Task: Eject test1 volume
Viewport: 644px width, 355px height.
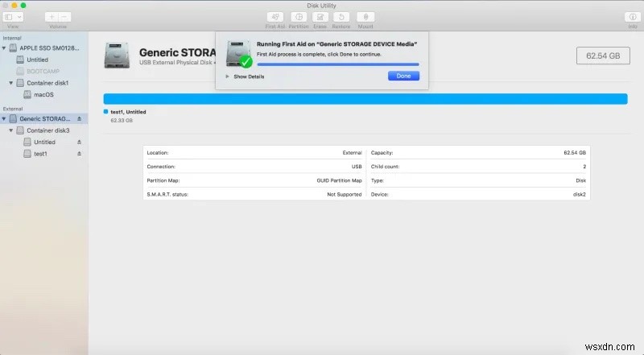Action: point(79,154)
